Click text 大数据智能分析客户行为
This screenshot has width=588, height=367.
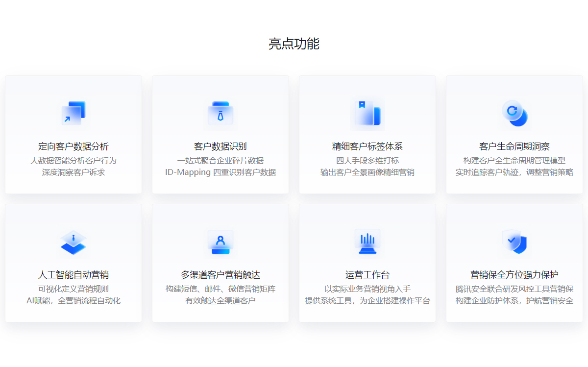[73, 160]
